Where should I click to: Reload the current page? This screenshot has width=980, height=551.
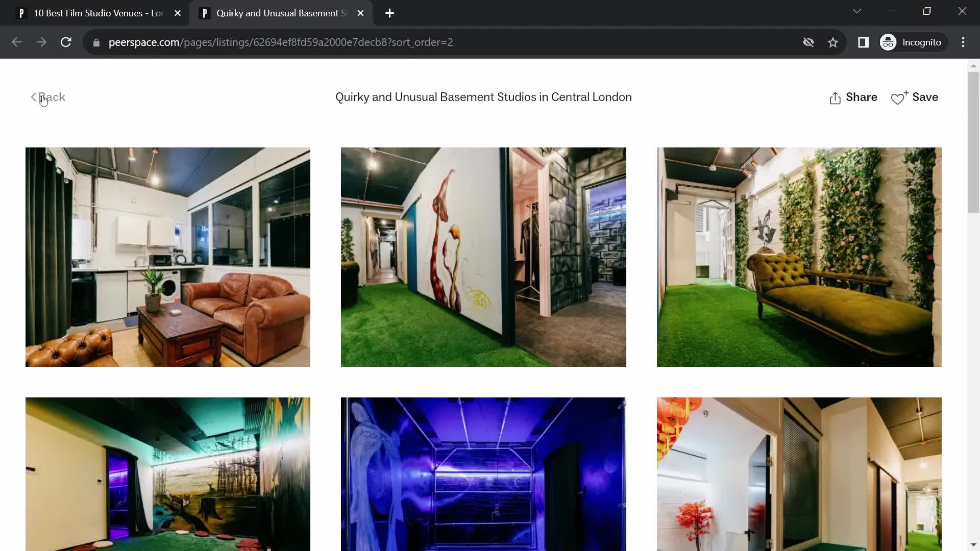click(66, 42)
